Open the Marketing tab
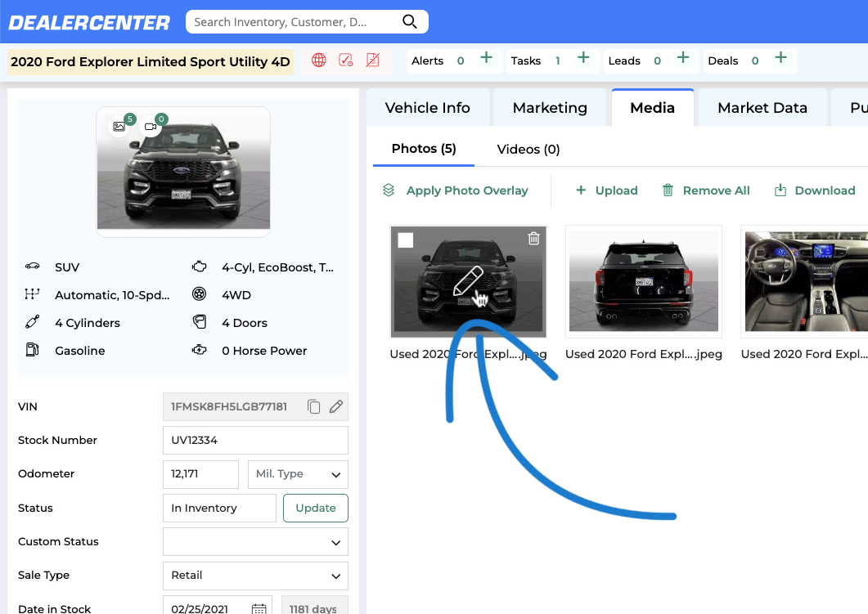868x614 pixels. click(x=550, y=107)
